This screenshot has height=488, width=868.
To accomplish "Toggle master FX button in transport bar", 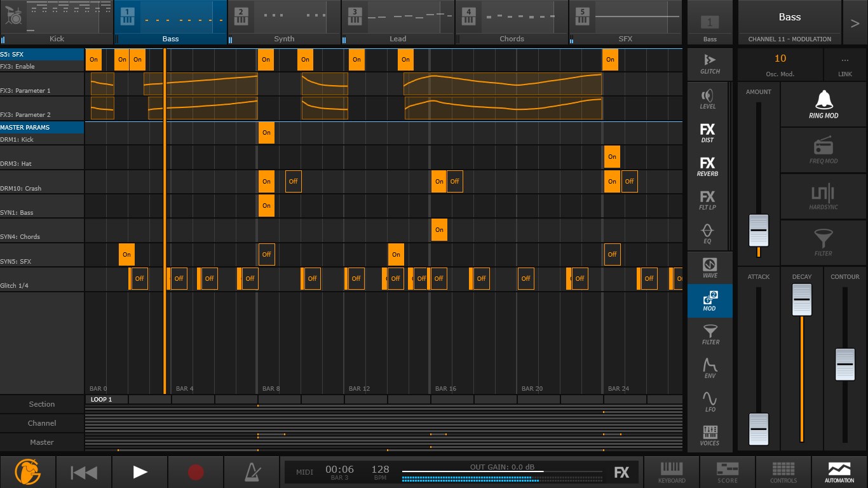I will coord(621,472).
